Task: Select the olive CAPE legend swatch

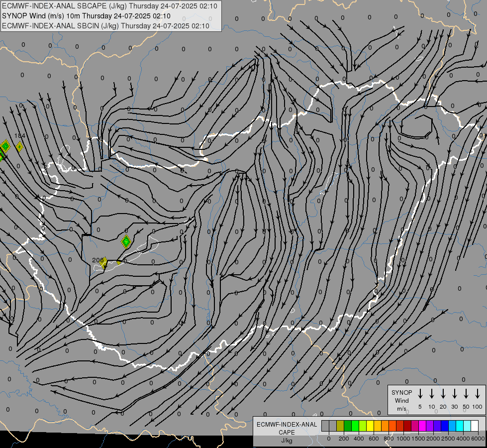Action: [x=340, y=426]
